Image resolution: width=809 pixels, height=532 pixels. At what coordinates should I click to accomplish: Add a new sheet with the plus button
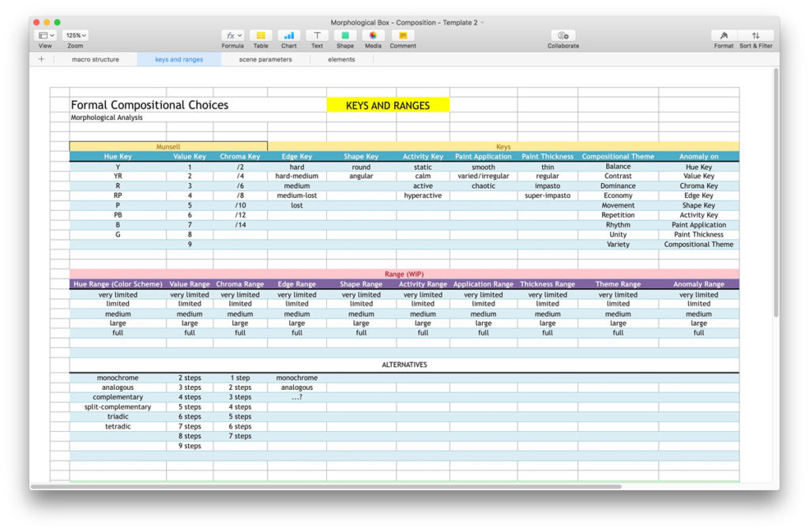40,58
